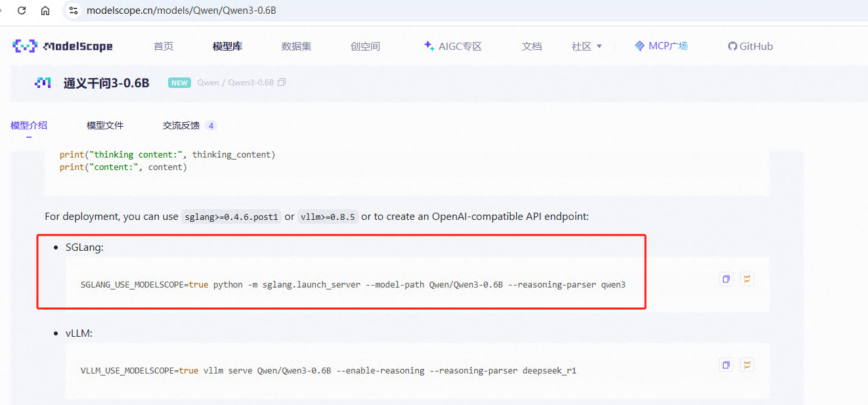Open the ModelScope logo home link
Image resolution: width=868 pixels, height=405 pixels.
pyautogui.click(x=62, y=46)
